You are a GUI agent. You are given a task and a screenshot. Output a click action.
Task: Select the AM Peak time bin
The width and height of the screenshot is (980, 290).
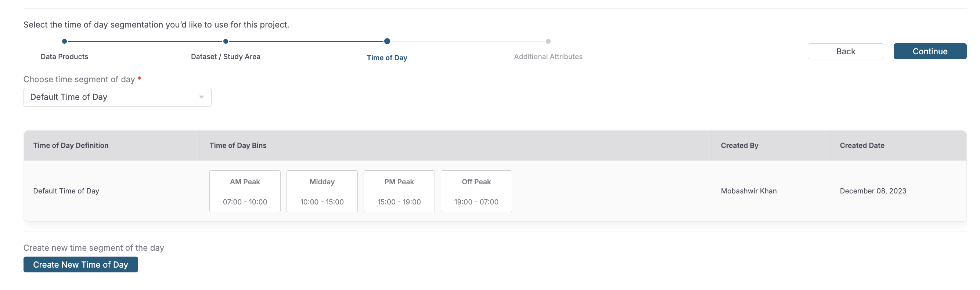tap(245, 191)
